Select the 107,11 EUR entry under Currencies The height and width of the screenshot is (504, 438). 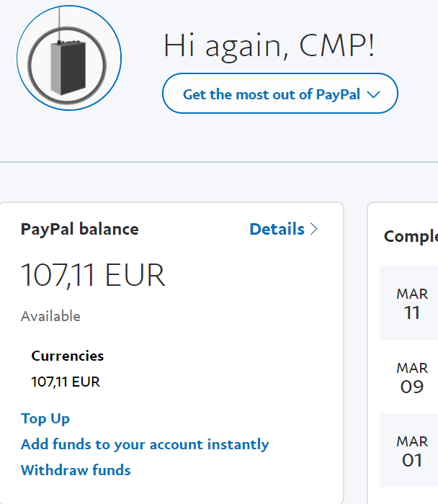coord(66,382)
